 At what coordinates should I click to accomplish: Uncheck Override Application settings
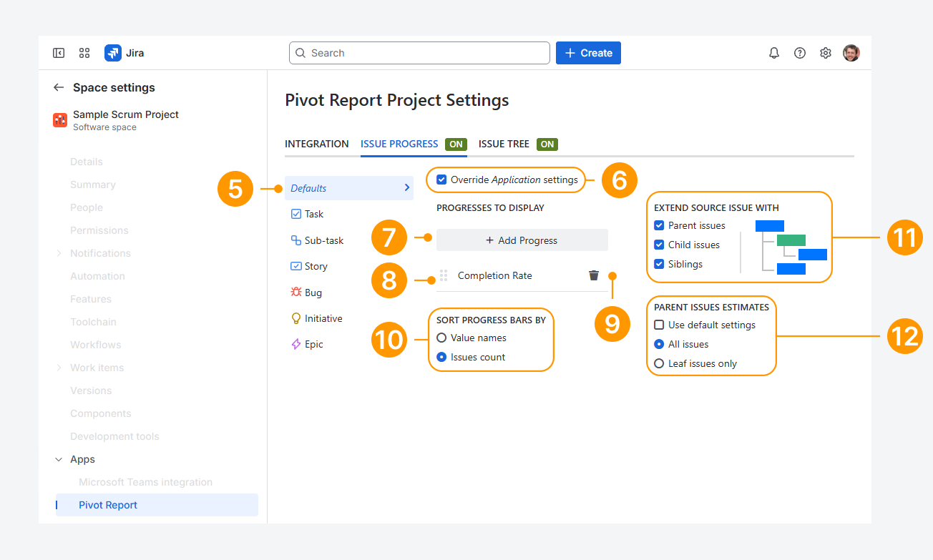coord(441,180)
